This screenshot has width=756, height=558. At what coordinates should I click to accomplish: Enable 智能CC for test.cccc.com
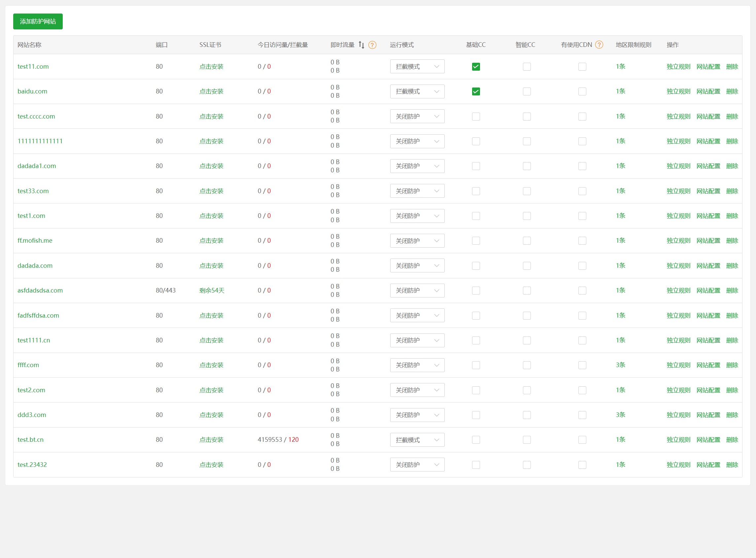(x=527, y=117)
